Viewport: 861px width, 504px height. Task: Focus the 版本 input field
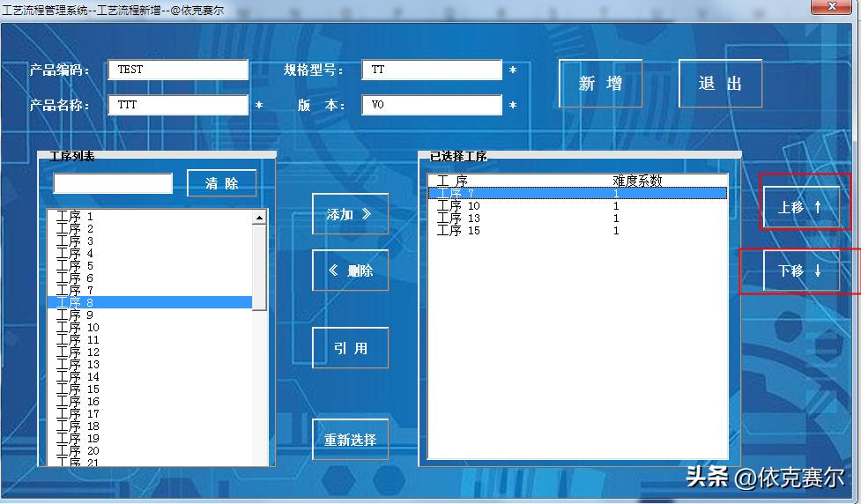coord(432,105)
